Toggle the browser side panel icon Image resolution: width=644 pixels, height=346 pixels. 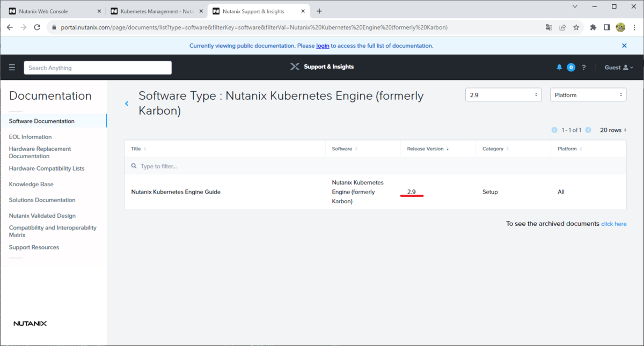(x=606, y=27)
